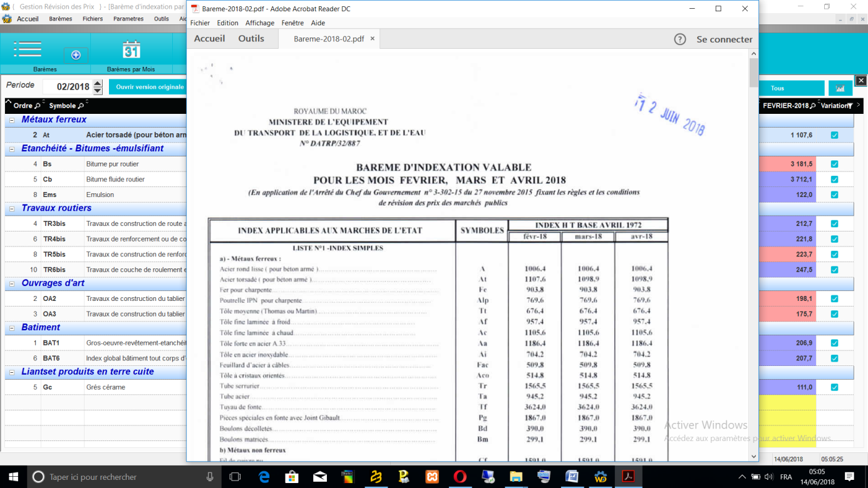868x488 pixels.
Task: Click the chart icon button next to Tous
Action: [840, 88]
